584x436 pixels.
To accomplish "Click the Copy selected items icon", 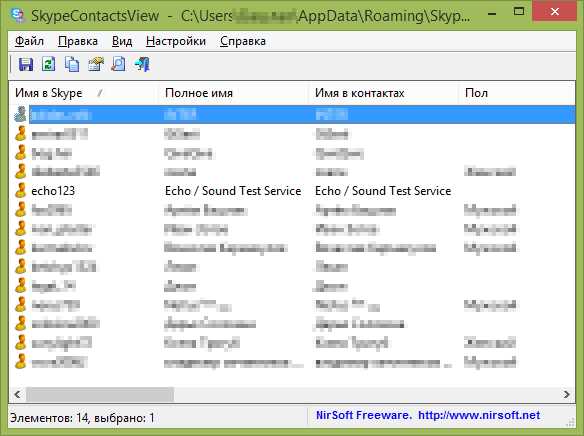I will pos(72,64).
